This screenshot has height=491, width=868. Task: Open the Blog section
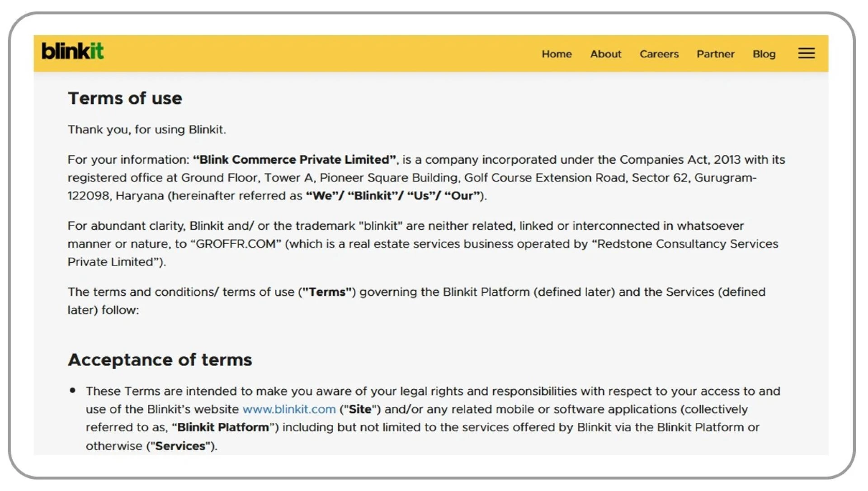764,54
